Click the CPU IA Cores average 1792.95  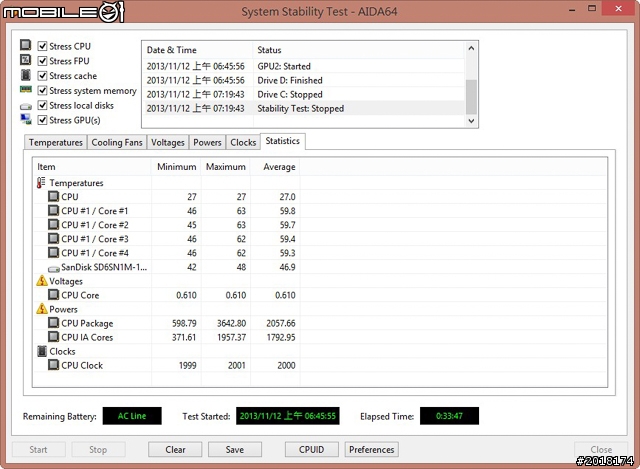(x=281, y=338)
